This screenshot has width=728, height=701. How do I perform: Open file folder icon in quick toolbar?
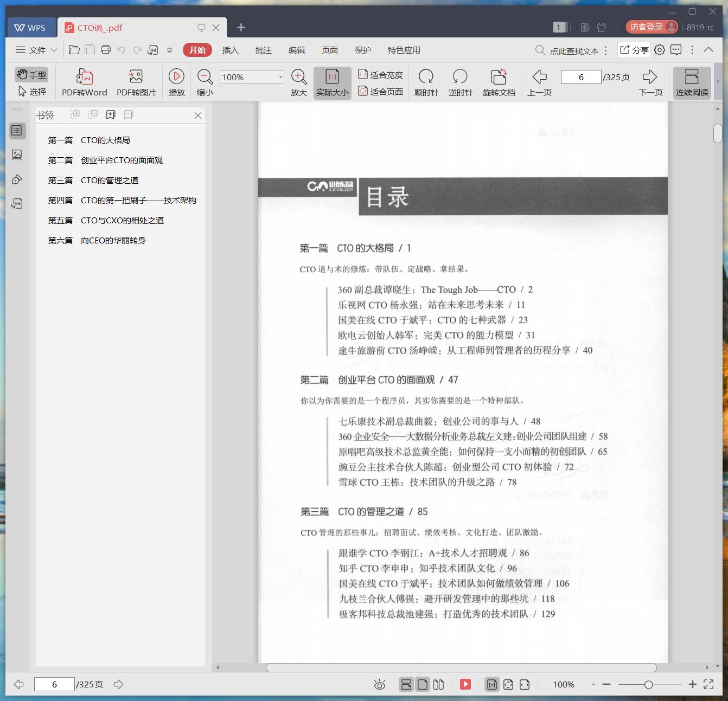(x=74, y=50)
